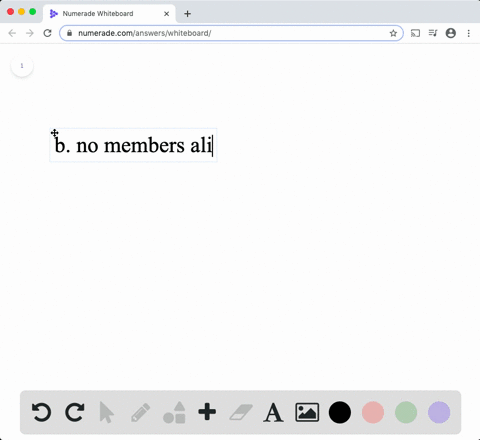Click inside the 'b. no members ali' text box
The width and height of the screenshot is (480, 440).
[133, 145]
